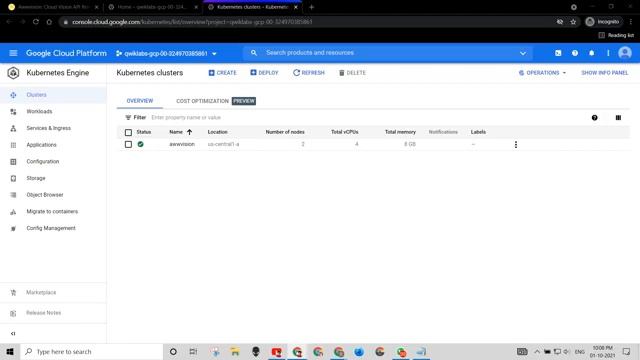640x360 pixels.
Task: Open Workloads section icon
Action: pyautogui.click(x=13, y=111)
